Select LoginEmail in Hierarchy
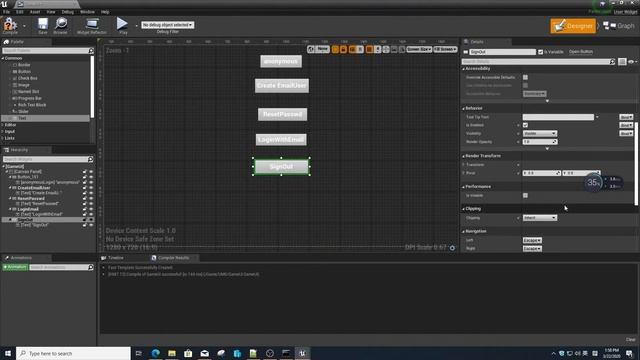This screenshot has height=360, width=640. pyautogui.click(x=28, y=209)
